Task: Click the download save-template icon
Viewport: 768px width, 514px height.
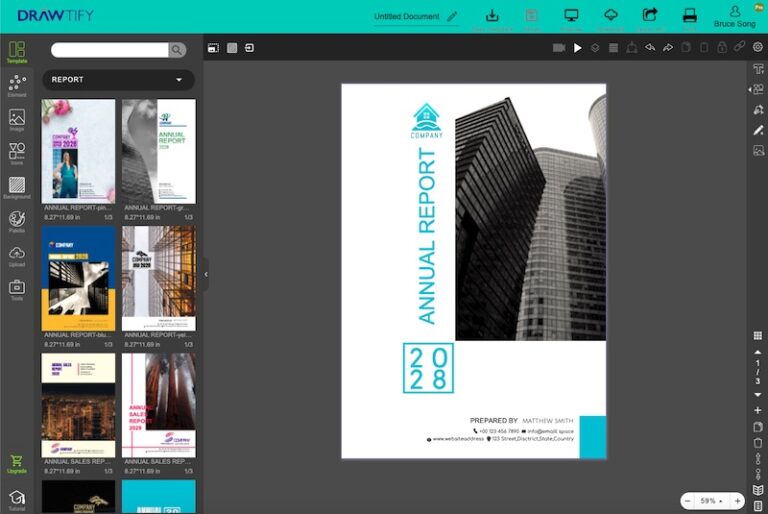Action: tap(492, 16)
